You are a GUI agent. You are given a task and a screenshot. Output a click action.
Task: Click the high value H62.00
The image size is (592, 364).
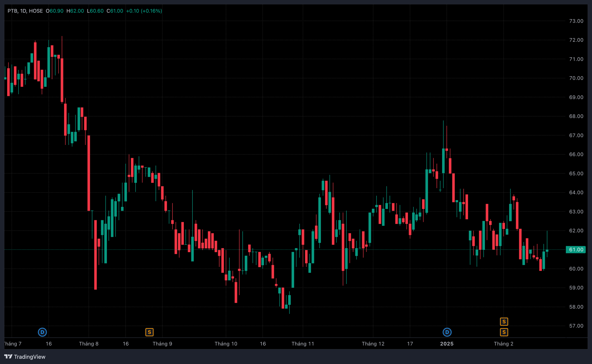click(75, 11)
